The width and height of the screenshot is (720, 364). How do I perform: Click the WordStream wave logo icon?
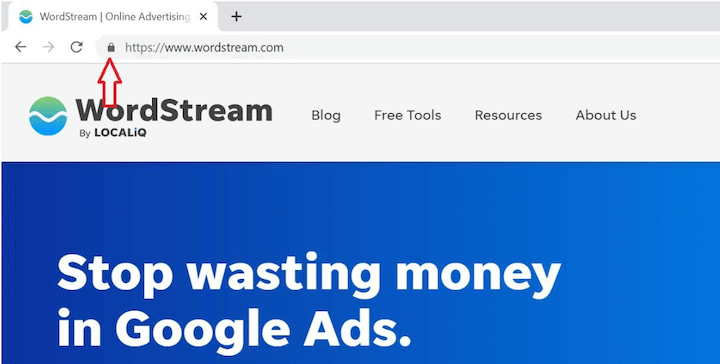(x=48, y=116)
